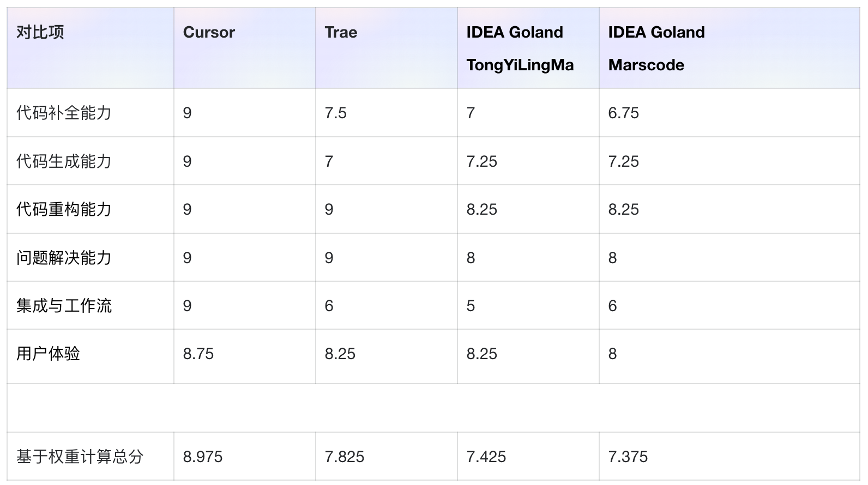
Task: Select the 代码重构能力 row label
Action: tap(64, 209)
